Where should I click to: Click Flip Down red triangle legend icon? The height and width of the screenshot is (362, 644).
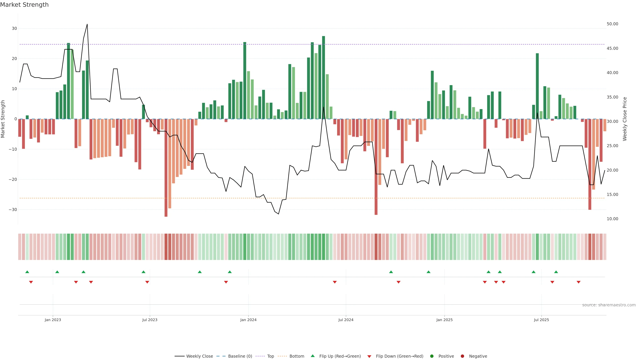(369, 356)
